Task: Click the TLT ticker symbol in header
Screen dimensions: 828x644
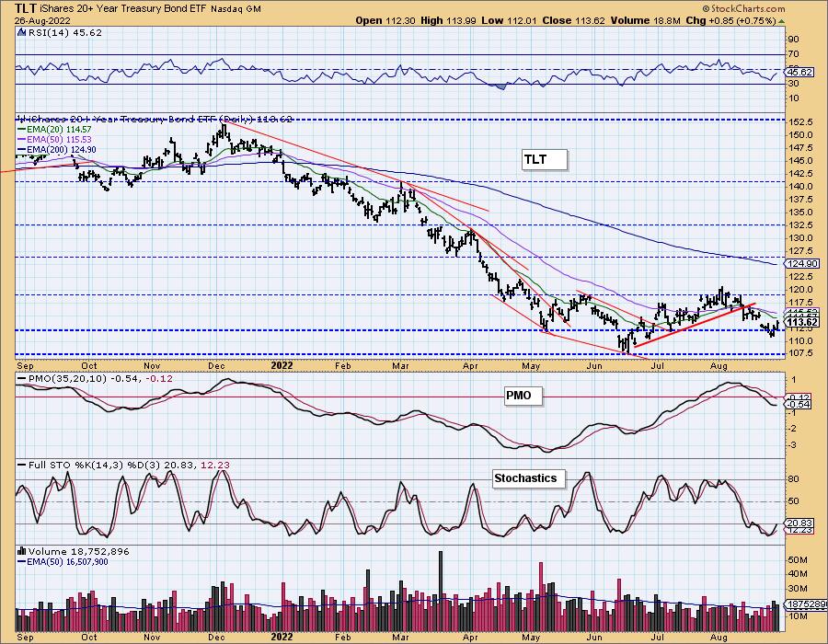Action: point(26,8)
